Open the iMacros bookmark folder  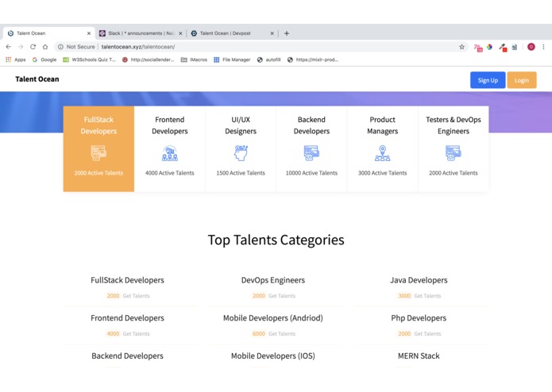pos(194,60)
